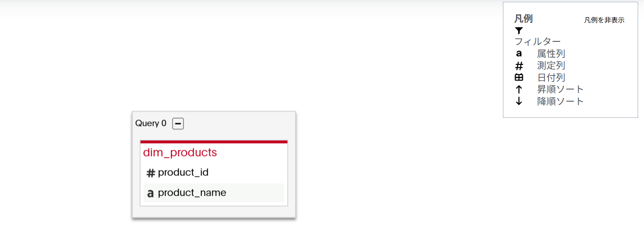The width and height of the screenshot is (644, 242).
Task: Click the 凡例 legend heading
Action: point(523,19)
